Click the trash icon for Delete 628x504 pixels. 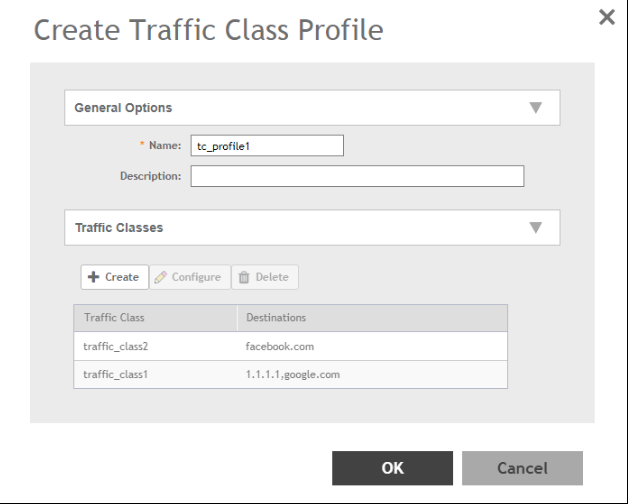(x=244, y=277)
